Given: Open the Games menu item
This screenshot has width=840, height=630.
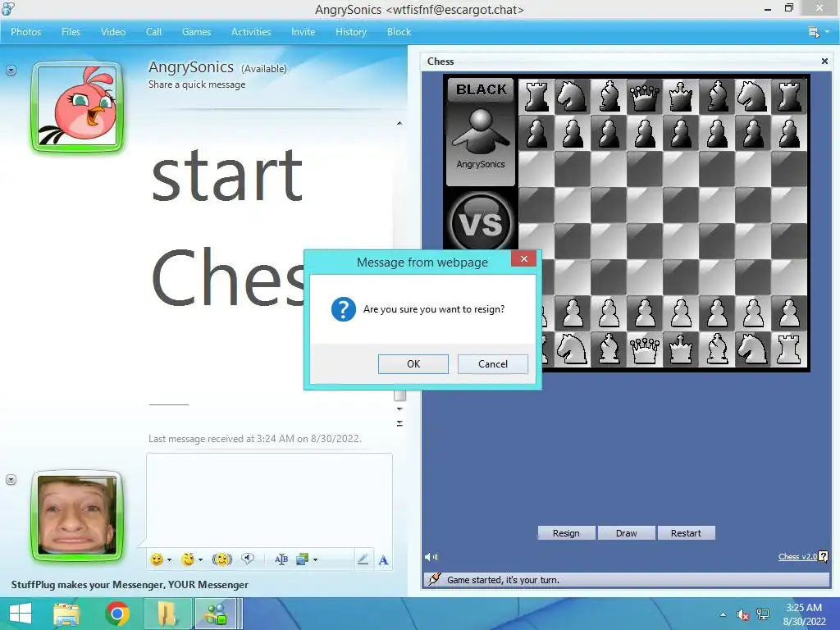Looking at the screenshot, I should (196, 32).
